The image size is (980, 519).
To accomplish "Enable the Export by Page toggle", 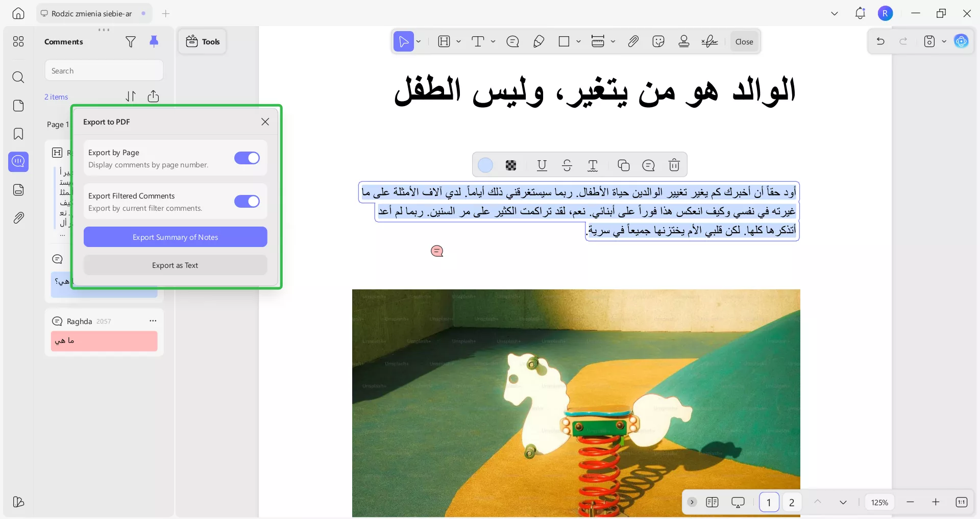I will click(247, 158).
